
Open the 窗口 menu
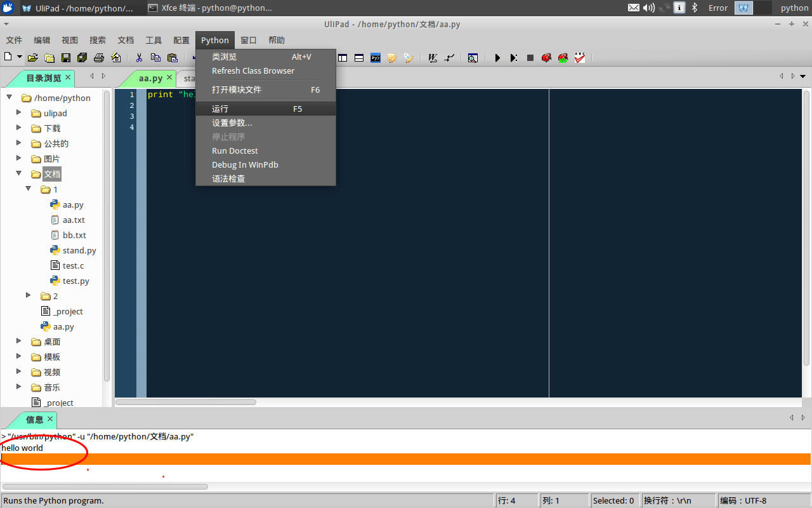[249, 40]
